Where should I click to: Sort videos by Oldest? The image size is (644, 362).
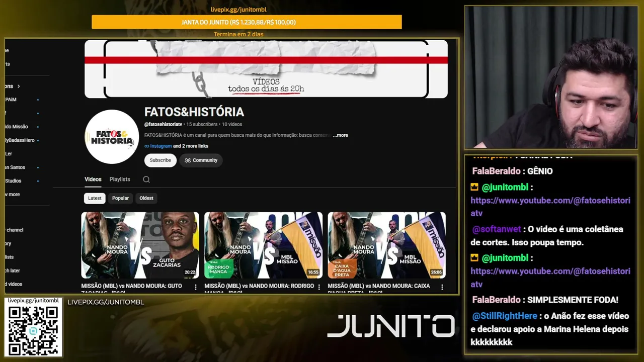(146, 198)
